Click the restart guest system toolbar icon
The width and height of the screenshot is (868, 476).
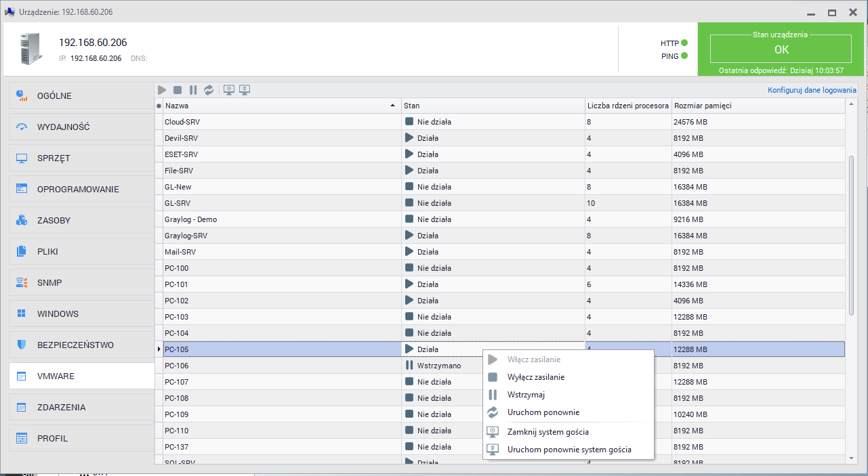tap(245, 90)
